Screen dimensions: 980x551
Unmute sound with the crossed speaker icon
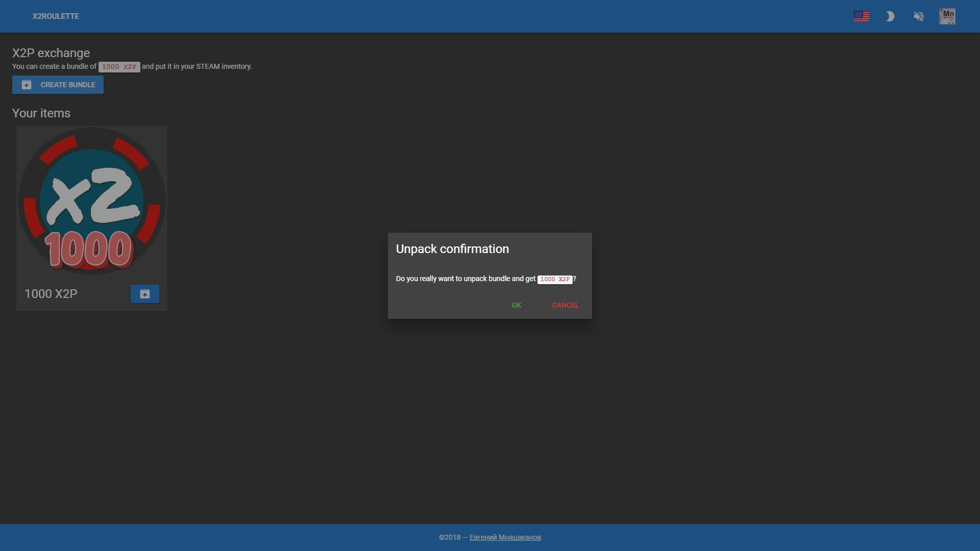tap(918, 16)
